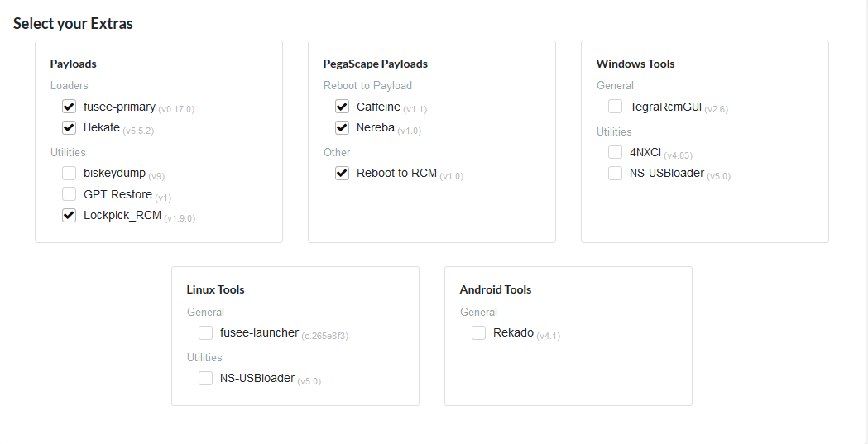Click 'Utilities' subheading in the Payloads card

(68, 153)
